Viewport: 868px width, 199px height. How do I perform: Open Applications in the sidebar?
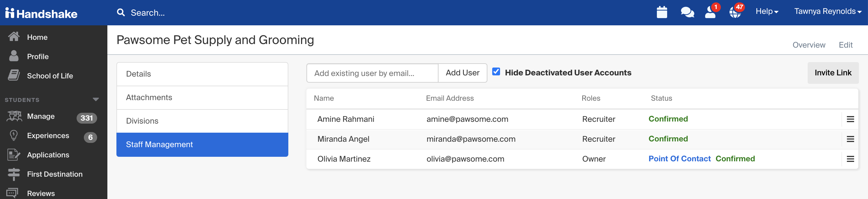[x=48, y=155]
